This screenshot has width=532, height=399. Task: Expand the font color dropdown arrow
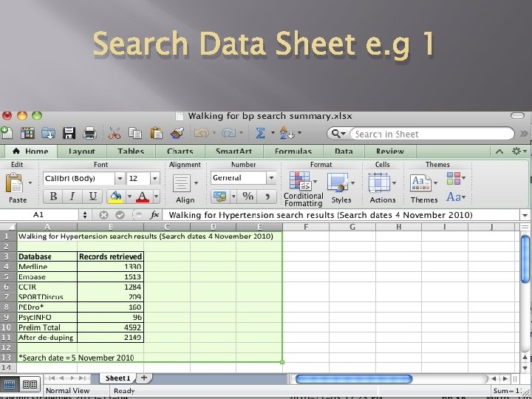pos(156,197)
